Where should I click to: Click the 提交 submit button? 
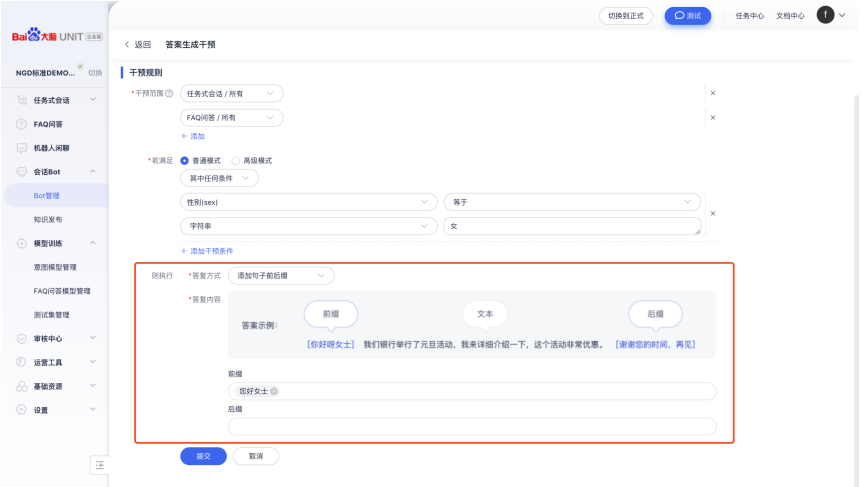pos(203,456)
